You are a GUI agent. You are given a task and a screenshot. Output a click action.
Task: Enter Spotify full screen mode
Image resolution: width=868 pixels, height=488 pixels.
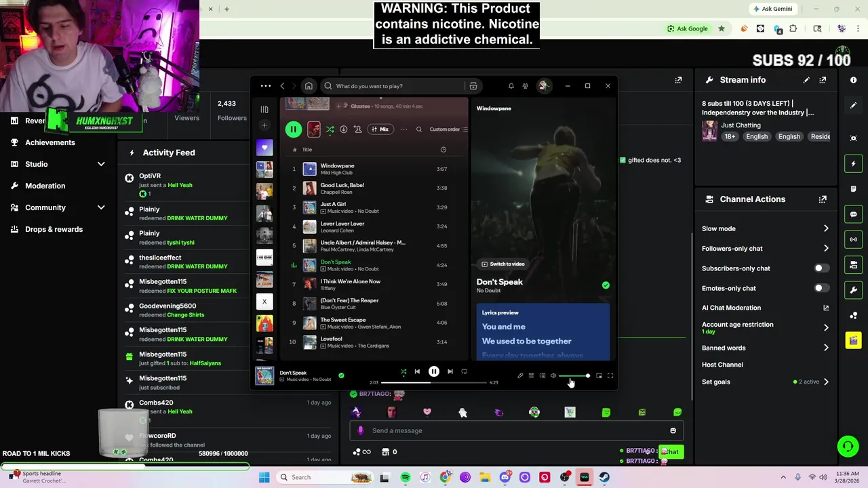[x=610, y=375]
